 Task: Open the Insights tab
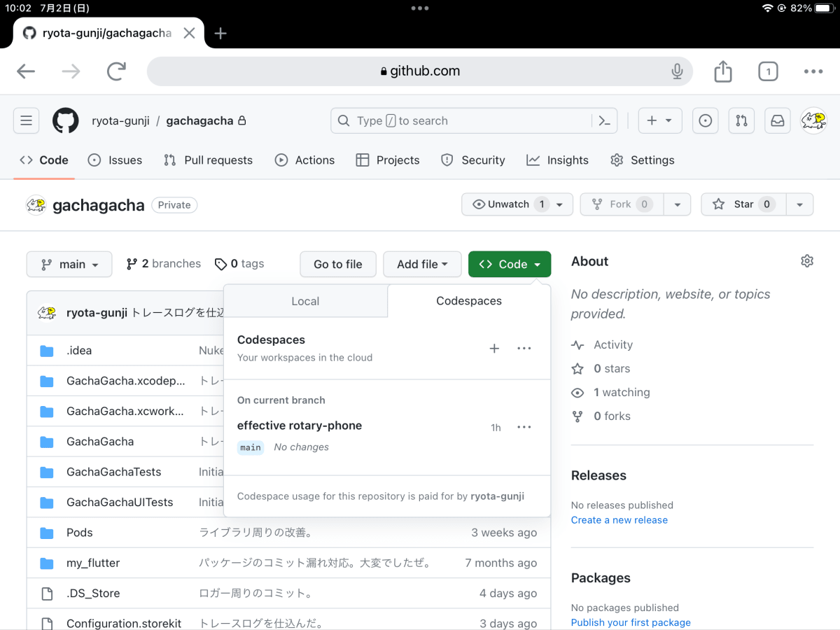click(558, 160)
